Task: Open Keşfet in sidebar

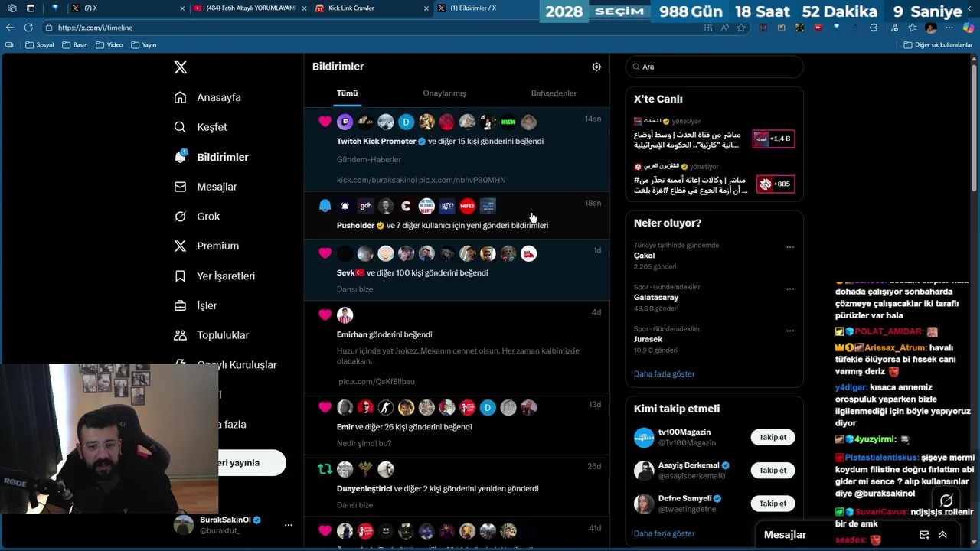Action: coord(201,127)
